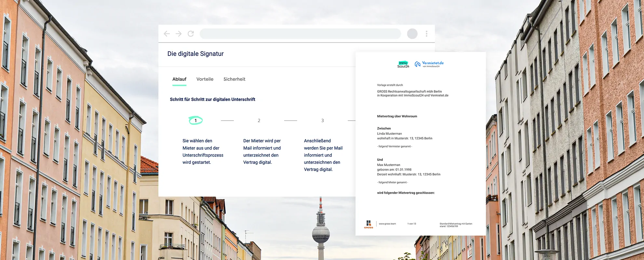Click the browser forward arrow
The height and width of the screenshot is (260, 644).
point(179,34)
